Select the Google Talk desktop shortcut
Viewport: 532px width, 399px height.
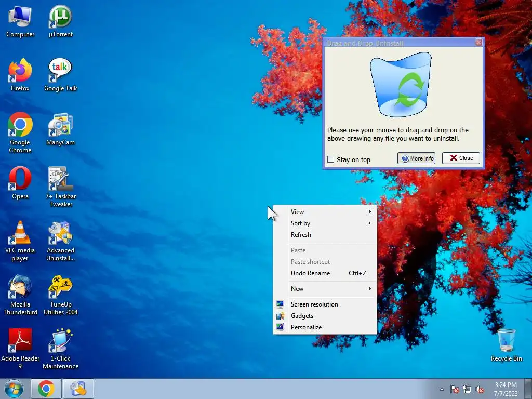point(60,75)
